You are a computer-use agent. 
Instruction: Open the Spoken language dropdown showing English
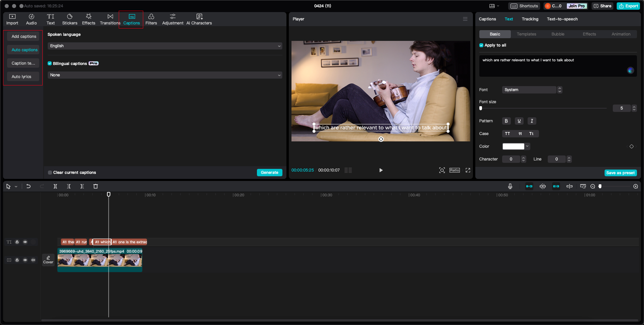pos(165,46)
